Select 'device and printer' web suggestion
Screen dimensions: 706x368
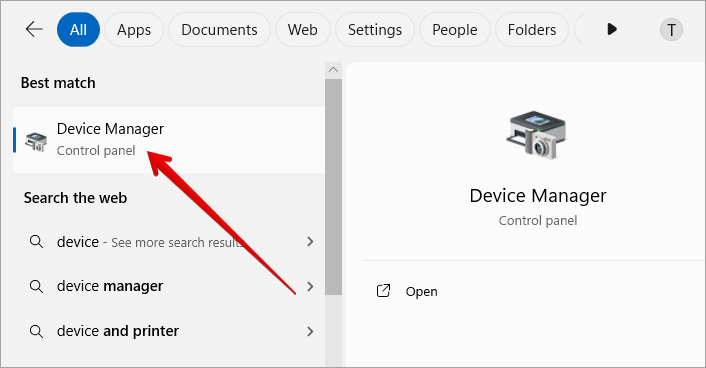pos(169,331)
